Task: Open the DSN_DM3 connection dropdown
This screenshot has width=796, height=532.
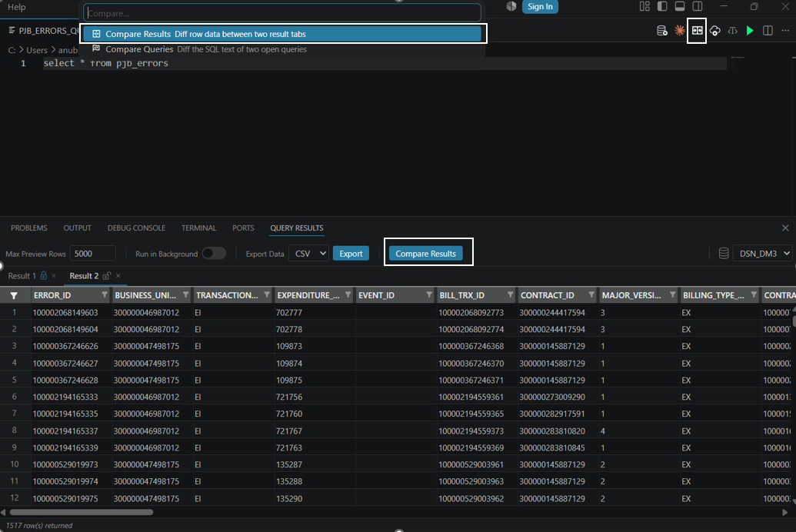Action: coord(762,253)
